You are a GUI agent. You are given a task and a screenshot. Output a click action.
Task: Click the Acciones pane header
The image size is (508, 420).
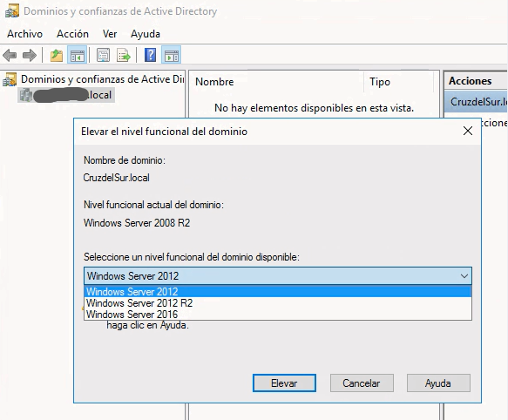coord(475,81)
